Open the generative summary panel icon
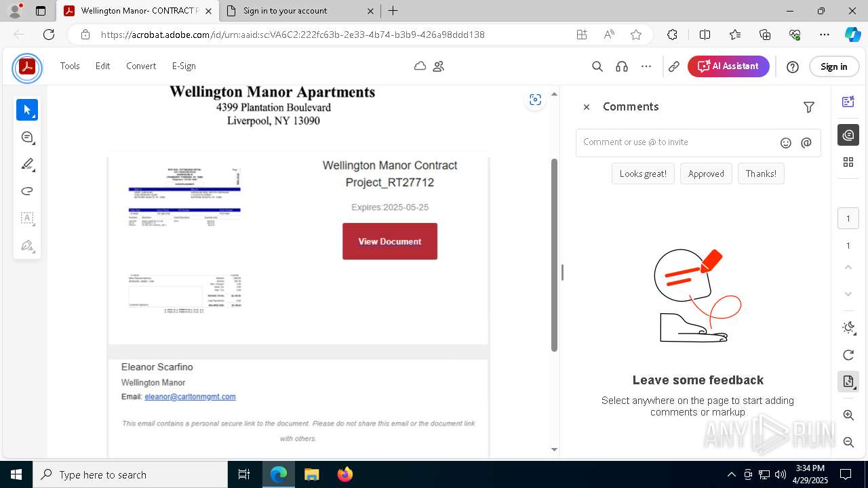 pyautogui.click(x=848, y=102)
